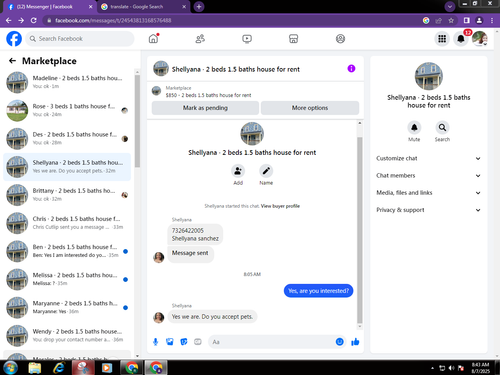Bookmark this page with the star
This screenshot has height=375, width=500.
click(x=451, y=20)
